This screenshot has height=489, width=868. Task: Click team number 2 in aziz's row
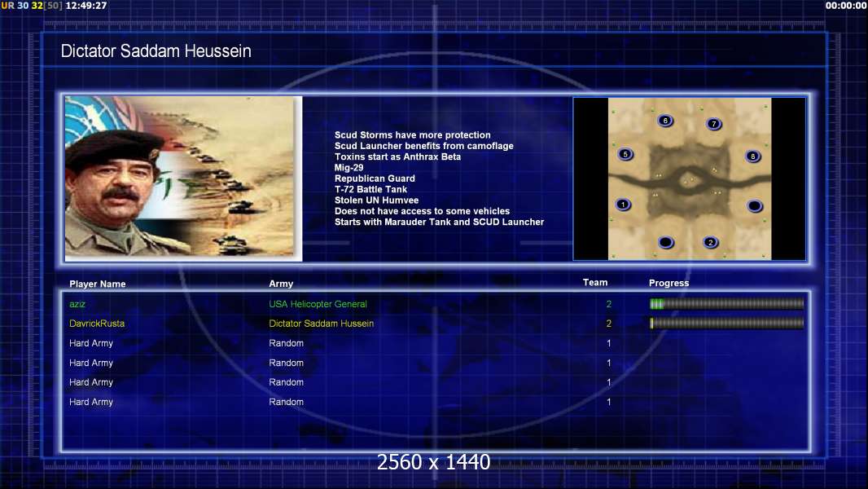(x=609, y=304)
